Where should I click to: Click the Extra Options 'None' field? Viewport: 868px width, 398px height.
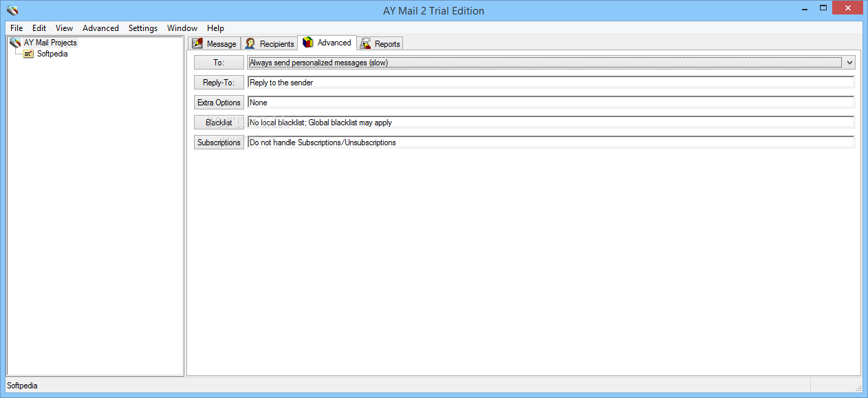click(551, 103)
